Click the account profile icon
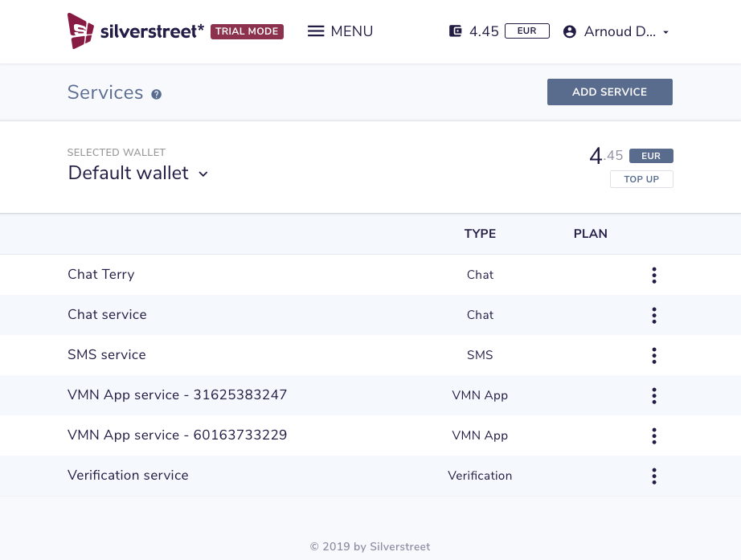The image size is (741, 560). point(570,31)
